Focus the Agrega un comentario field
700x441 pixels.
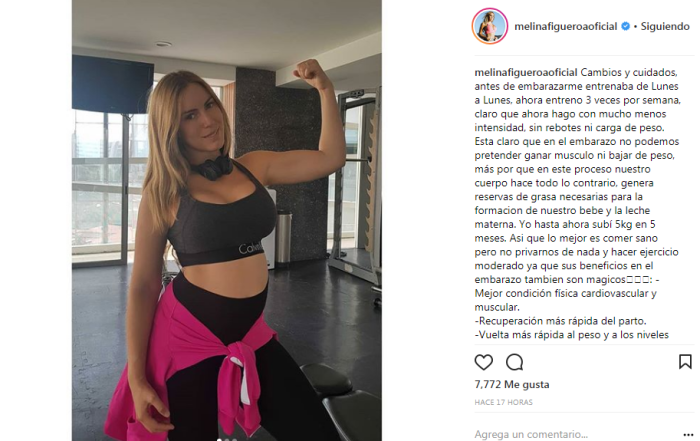click(x=576, y=434)
